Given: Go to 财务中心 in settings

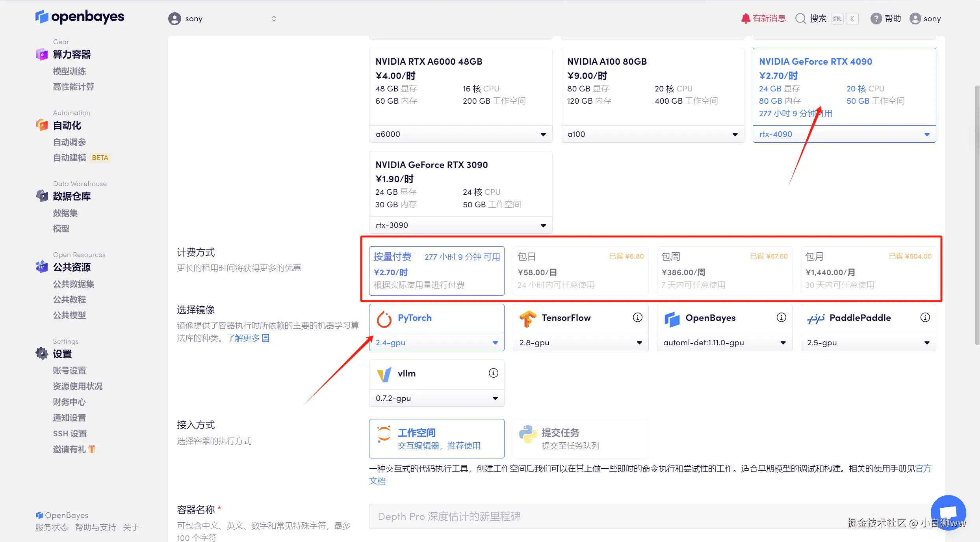Looking at the screenshot, I should tap(69, 402).
